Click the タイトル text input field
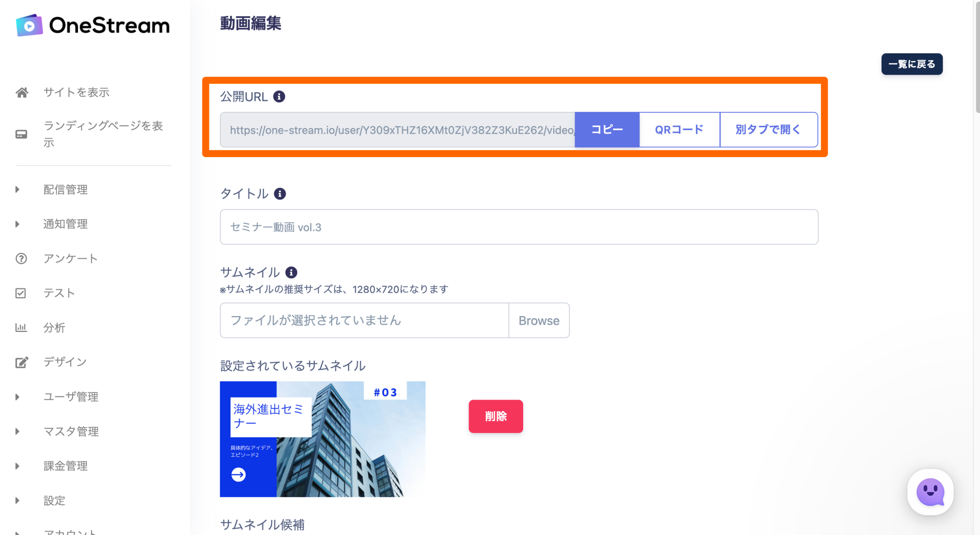Image resolution: width=980 pixels, height=535 pixels. [x=519, y=227]
